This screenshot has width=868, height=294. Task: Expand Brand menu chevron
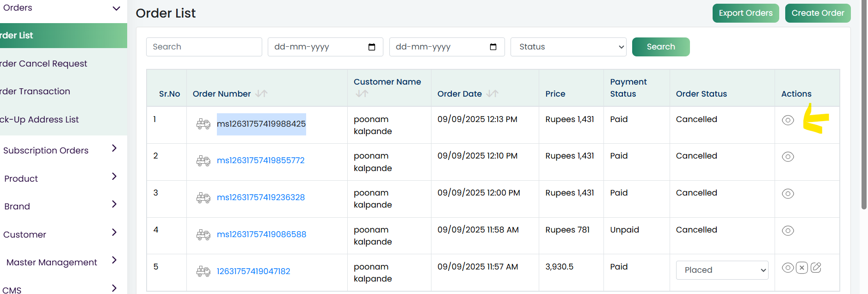[x=114, y=204]
